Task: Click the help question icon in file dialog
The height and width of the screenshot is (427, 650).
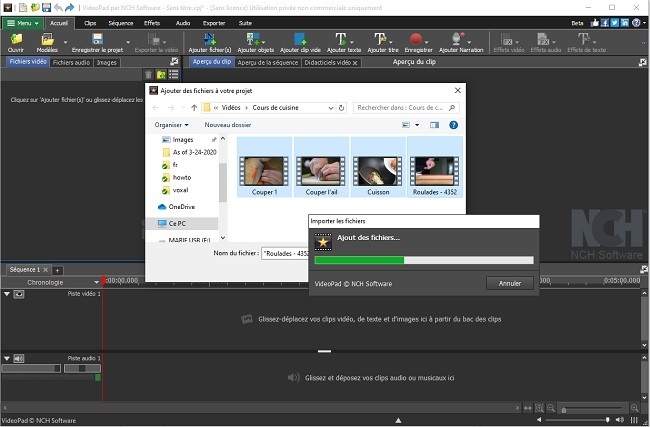Action: pos(454,125)
